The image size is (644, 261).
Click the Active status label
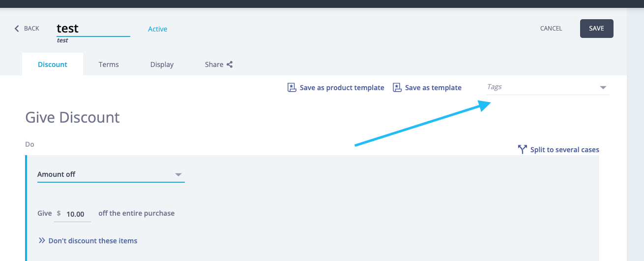(x=157, y=29)
